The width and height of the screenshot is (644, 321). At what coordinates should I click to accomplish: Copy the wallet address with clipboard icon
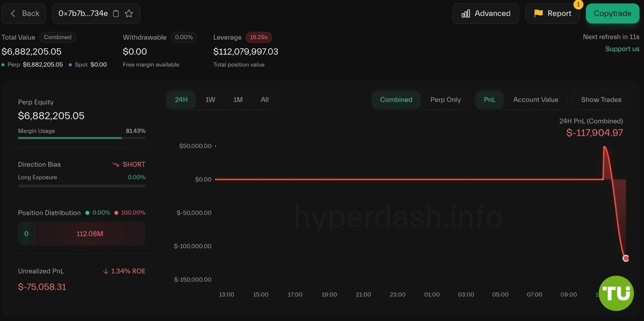tap(116, 14)
